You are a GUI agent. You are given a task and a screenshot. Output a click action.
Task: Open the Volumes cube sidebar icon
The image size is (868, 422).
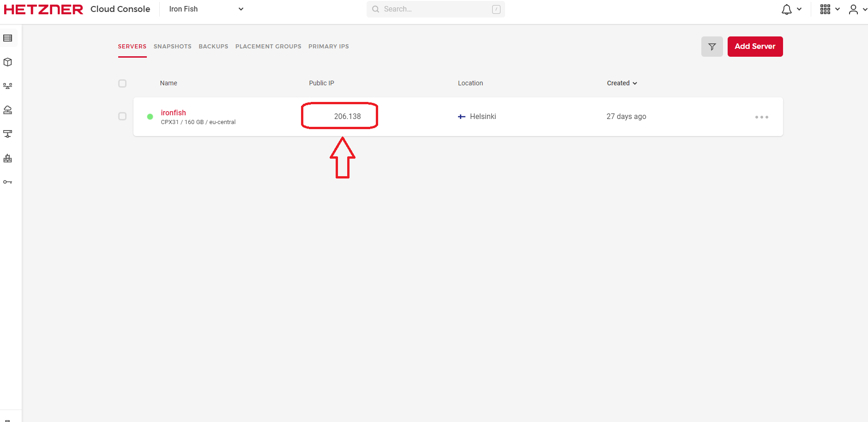pyautogui.click(x=8, y=62)
